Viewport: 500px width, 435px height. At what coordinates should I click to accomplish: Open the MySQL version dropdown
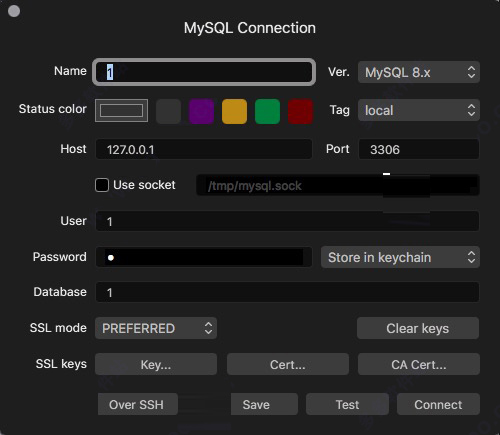click(x=419, y=72)
